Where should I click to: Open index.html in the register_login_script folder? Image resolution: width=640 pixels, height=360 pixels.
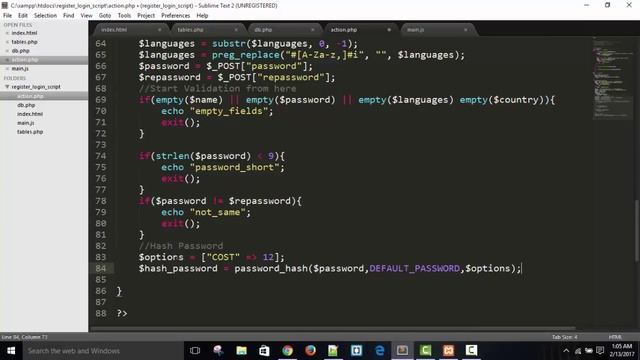tap(30, 114)
